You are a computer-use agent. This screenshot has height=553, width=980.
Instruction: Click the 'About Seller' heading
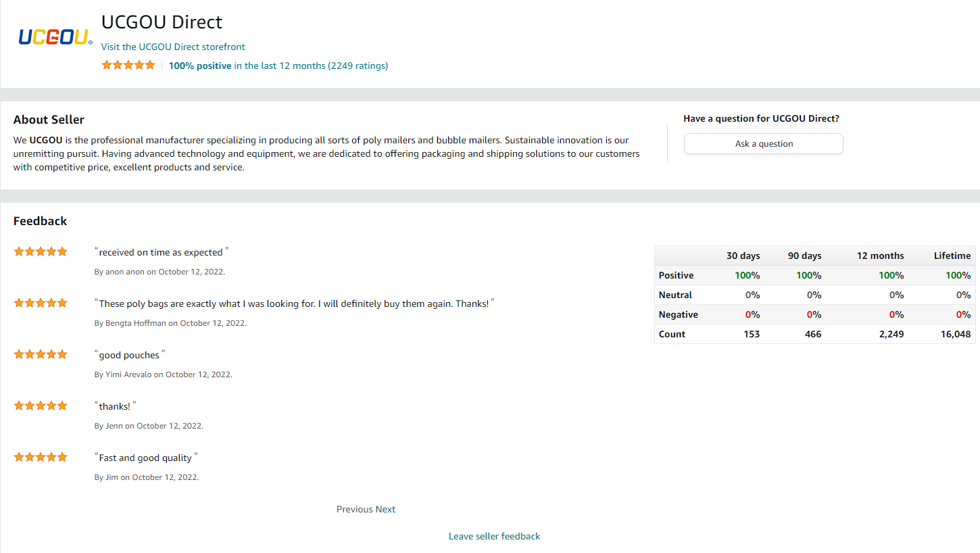click(x=49, y=120)
